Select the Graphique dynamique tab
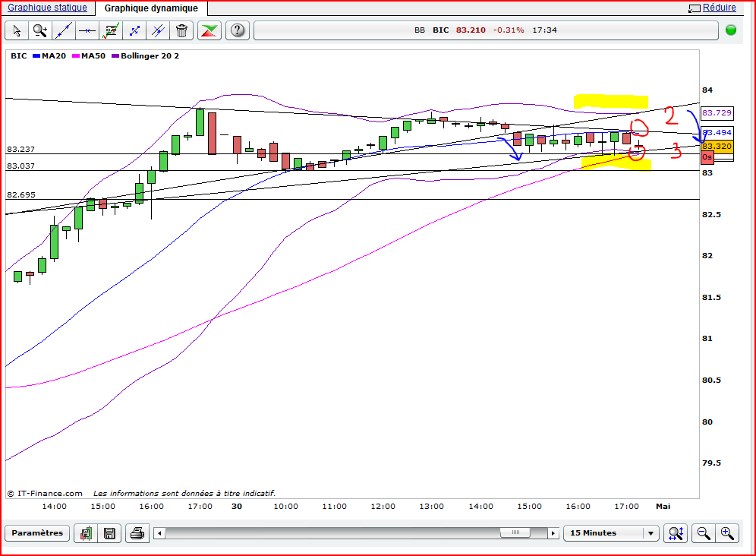The width and height of the screenshot is (756, 556). pyautogui.click(x=151, y=8)
